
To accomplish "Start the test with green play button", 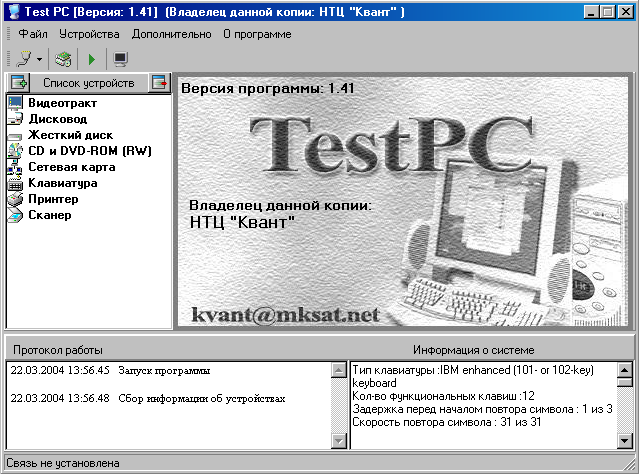I will [x=92, y=60].
